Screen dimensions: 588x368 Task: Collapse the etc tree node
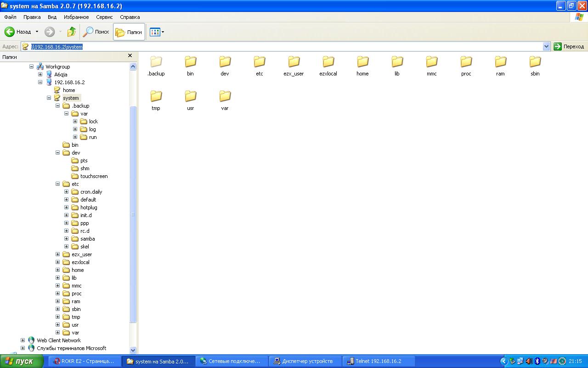click(57, 184)
